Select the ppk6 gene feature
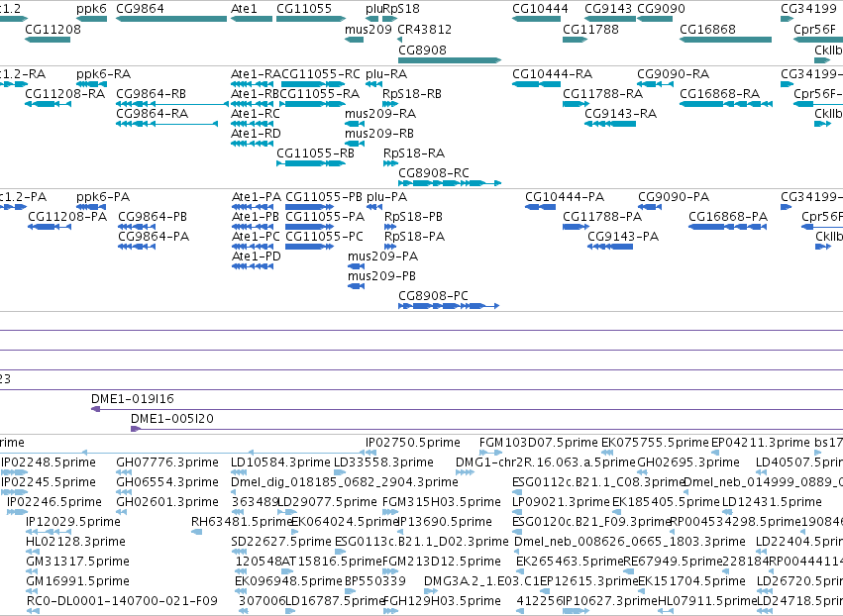Image resolution: width=843 pixels, height=616 pixels. 91,19
